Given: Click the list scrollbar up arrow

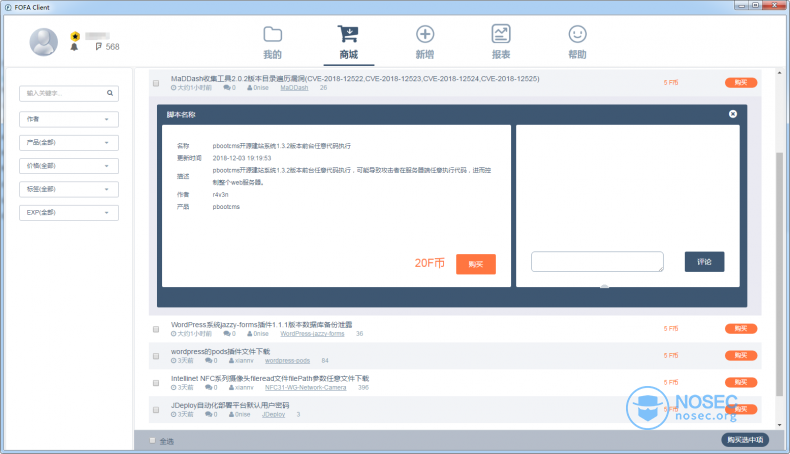Looking at the screenshot, I should click(779, 73).
